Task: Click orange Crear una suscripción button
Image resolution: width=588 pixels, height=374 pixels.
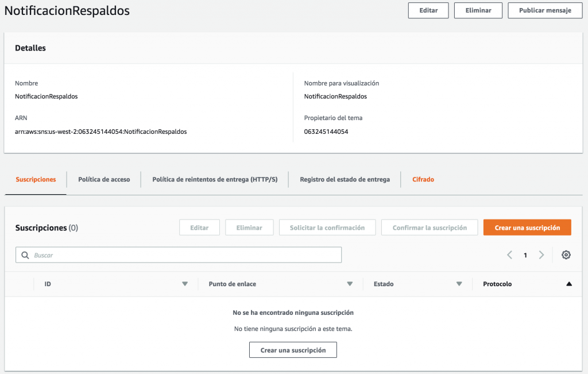Action: pos(527,228)
